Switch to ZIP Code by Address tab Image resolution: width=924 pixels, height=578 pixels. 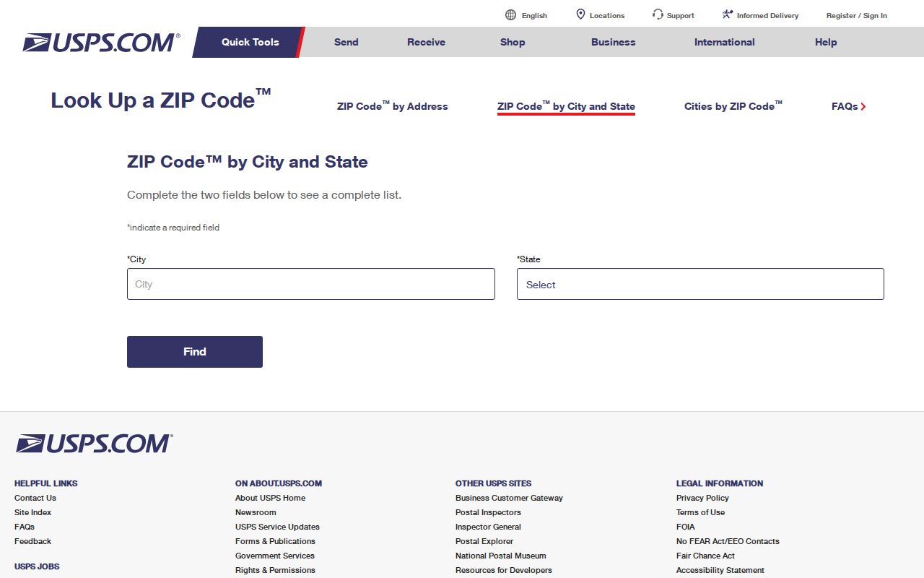(393, 106)
